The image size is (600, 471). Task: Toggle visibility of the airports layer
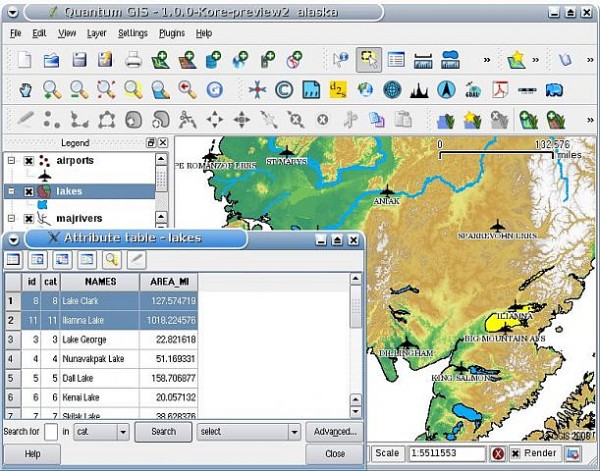click(x=29, y=161)
